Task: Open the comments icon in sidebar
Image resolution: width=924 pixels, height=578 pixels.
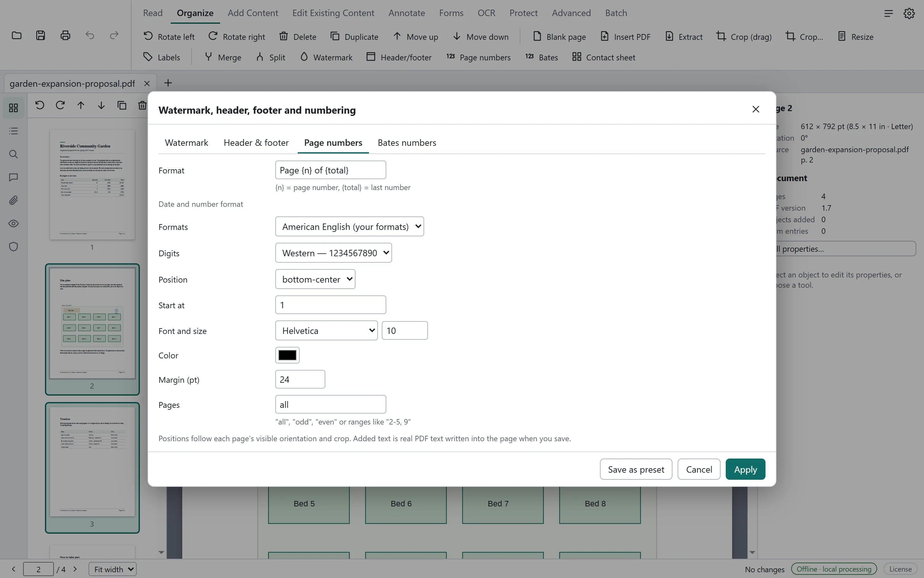Action: pos(13,177)
